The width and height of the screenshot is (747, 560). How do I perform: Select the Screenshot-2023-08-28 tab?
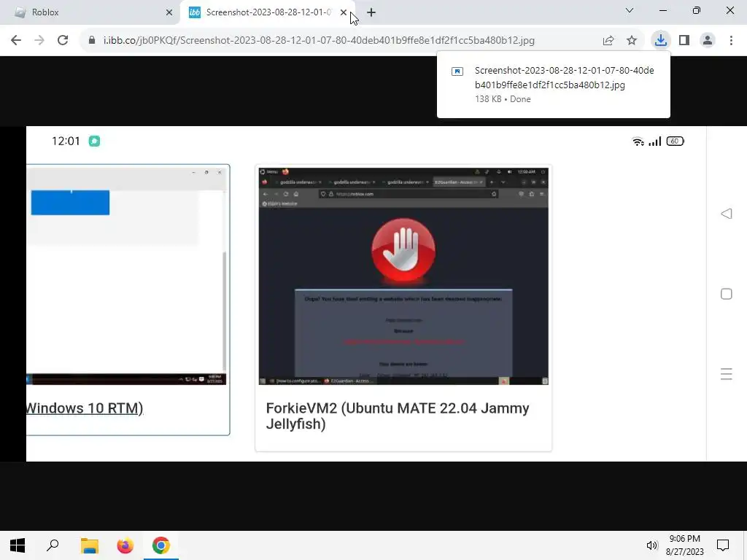click(267, 12)
